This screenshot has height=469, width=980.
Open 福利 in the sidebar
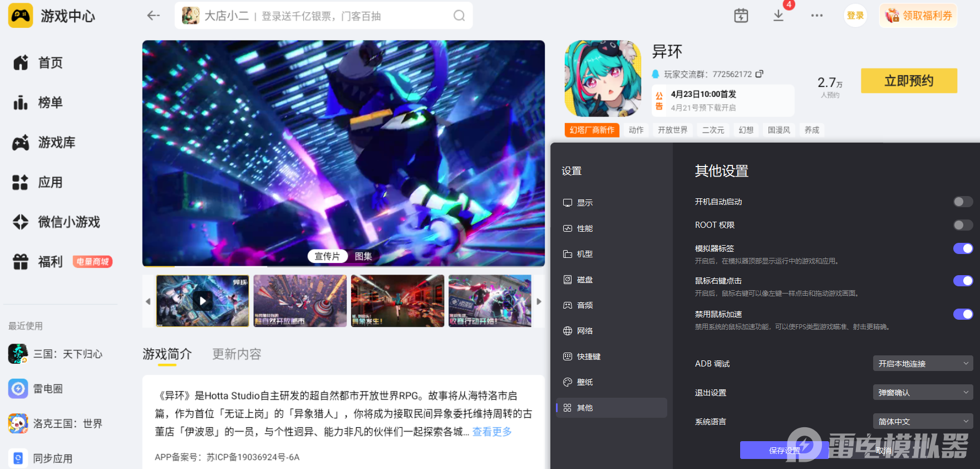point(38,262)
